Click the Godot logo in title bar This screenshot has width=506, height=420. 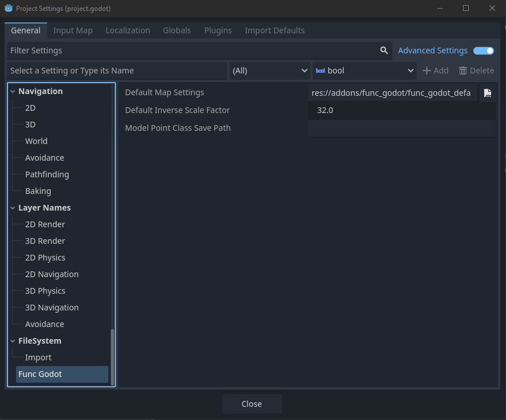point(9,9)
